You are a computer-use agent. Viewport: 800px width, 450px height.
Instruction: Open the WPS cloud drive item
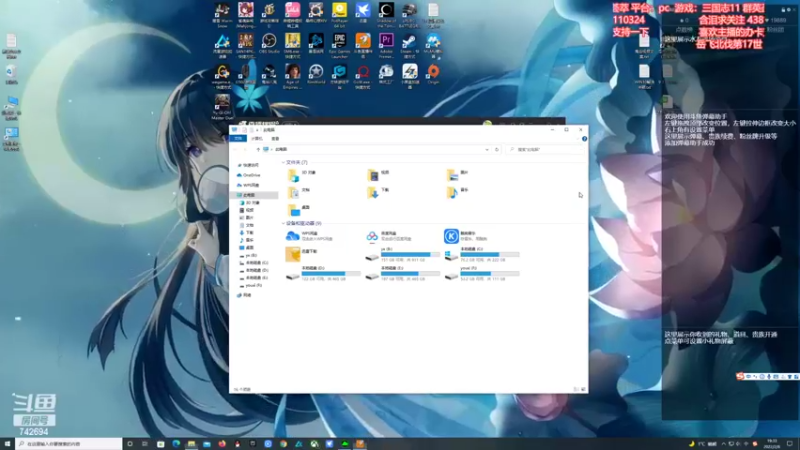coord(310,236)
